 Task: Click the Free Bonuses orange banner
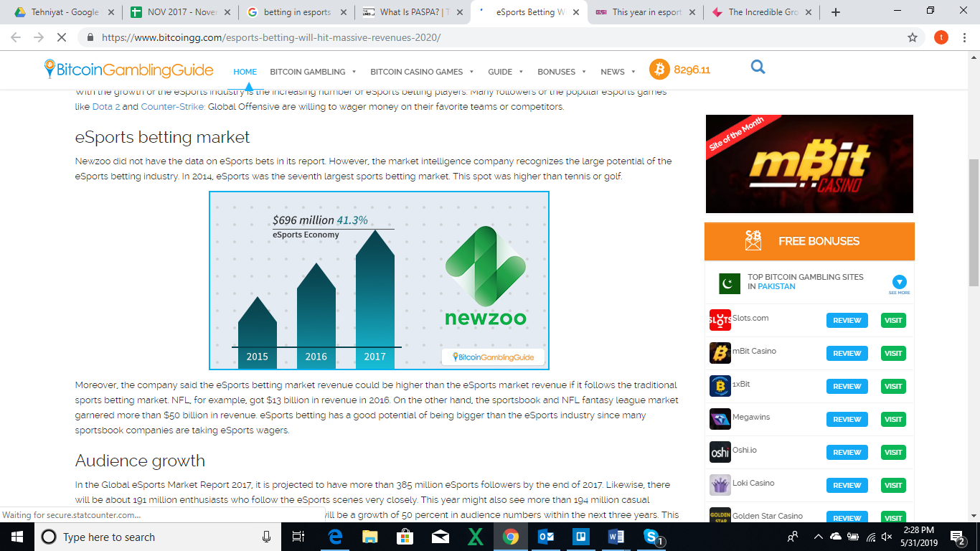(809, 241)
